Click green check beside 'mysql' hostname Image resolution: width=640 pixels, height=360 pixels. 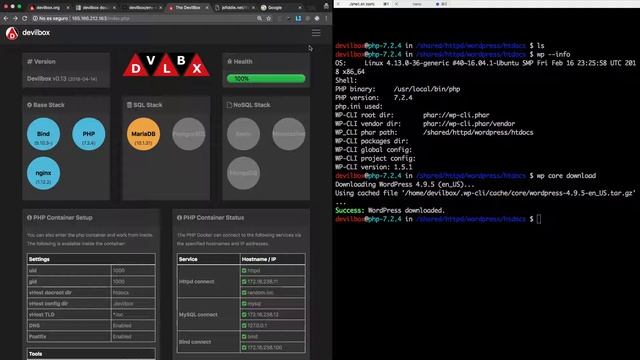(244, 303)
